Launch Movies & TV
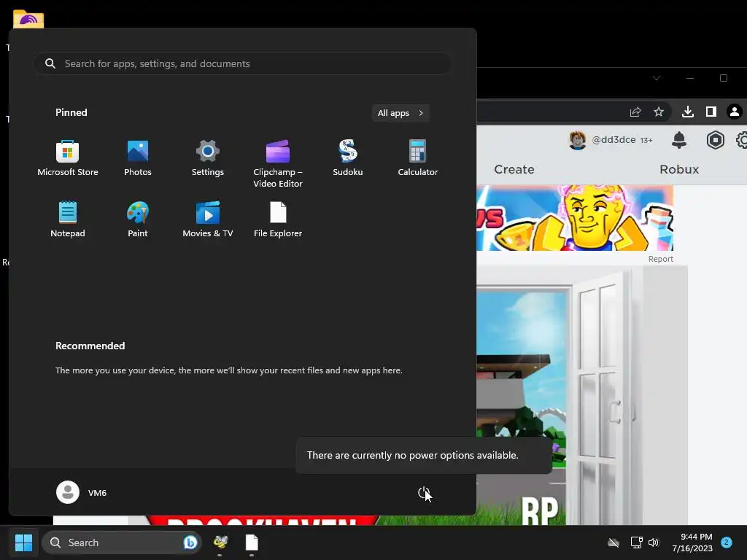This screenshot has width=747, height=560. (x=208, y=219)
